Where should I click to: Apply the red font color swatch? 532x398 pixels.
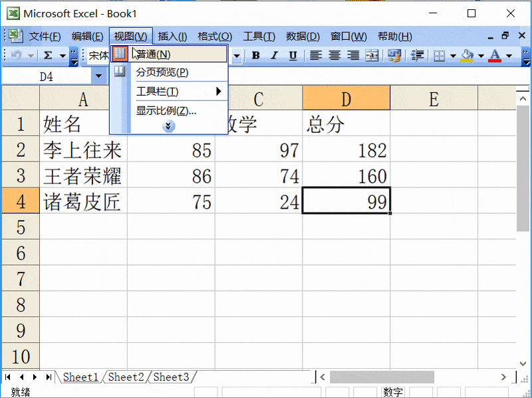click(494, 60)
